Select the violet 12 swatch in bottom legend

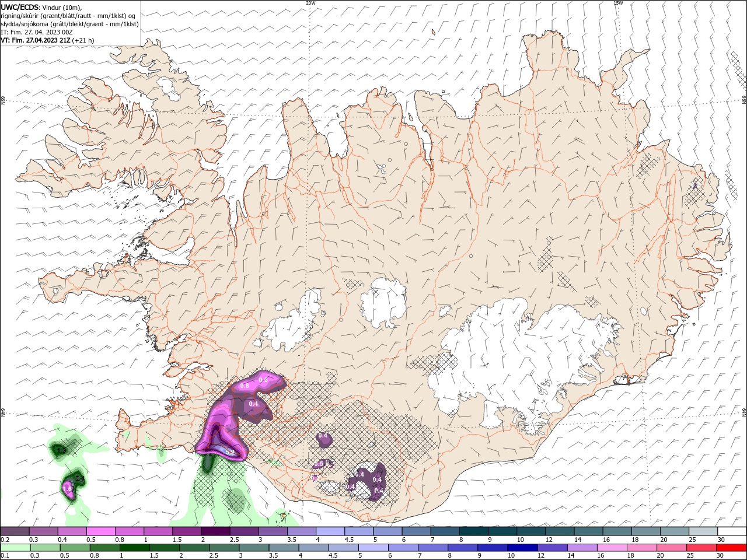[x=552, y=548]
